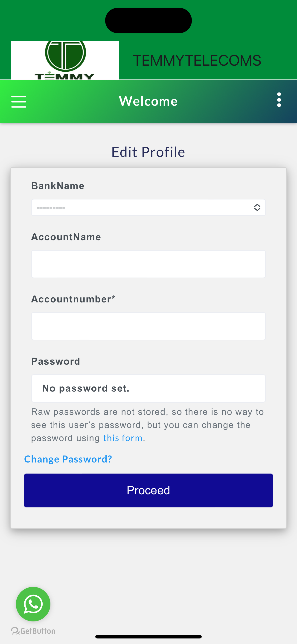Follow the 'this form' link
Screen dimensions: 297x644
click(x=123, y=438)
